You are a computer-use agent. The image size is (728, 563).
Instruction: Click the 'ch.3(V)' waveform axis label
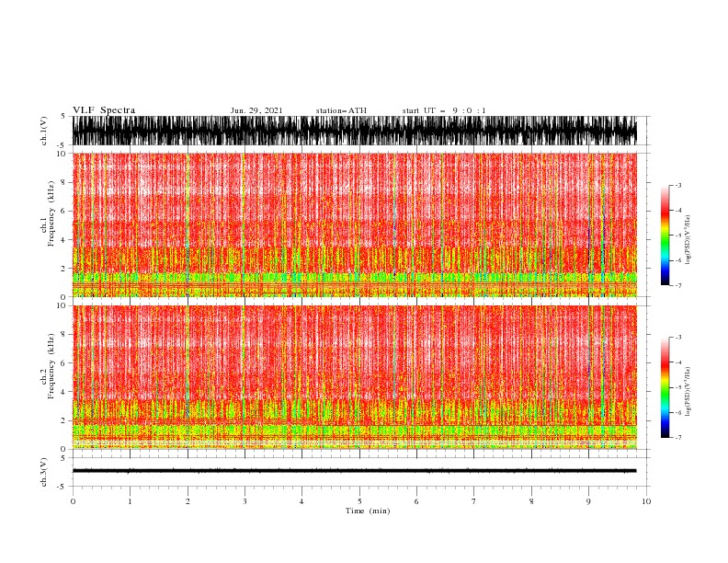[44, 472]
